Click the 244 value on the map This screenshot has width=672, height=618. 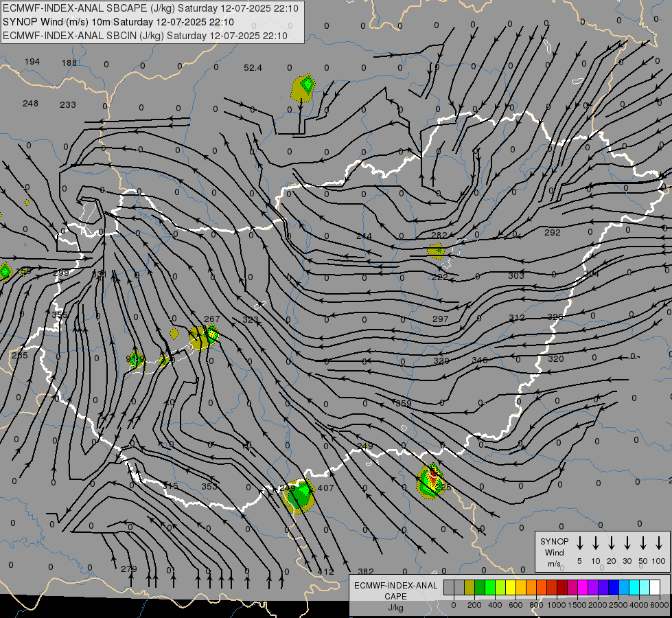point(364,236)
